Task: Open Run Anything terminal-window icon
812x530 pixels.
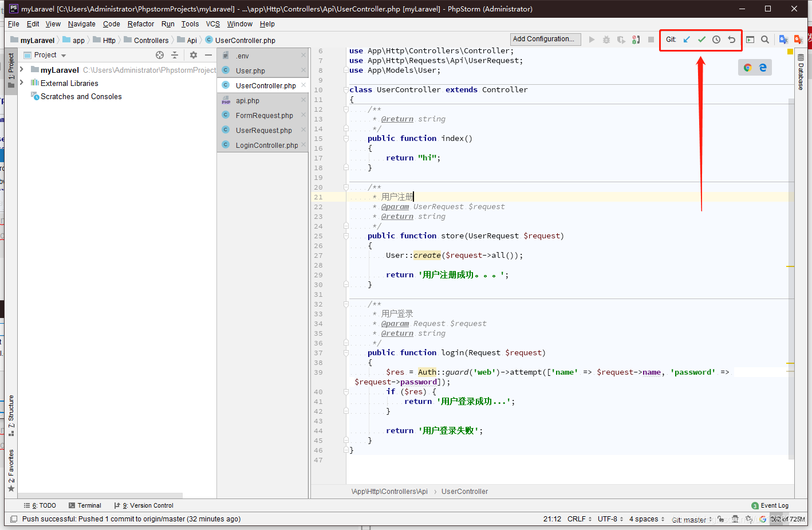Action: point(750,40)
